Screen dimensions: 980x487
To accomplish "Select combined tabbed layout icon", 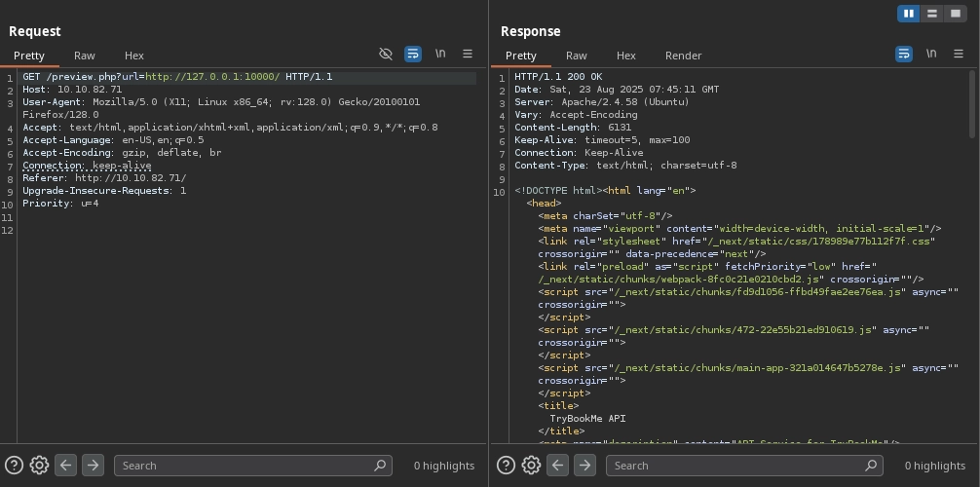I will [956, 14].
